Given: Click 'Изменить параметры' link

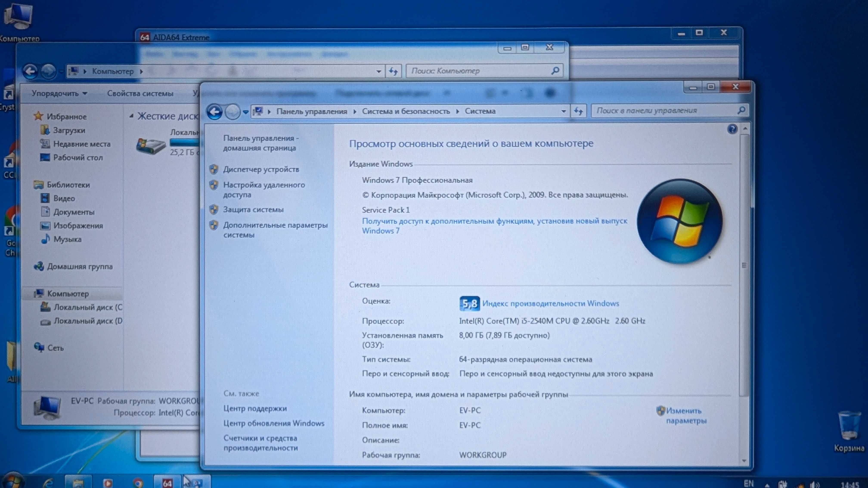Looking at the screenshot, I should [686, 415].
